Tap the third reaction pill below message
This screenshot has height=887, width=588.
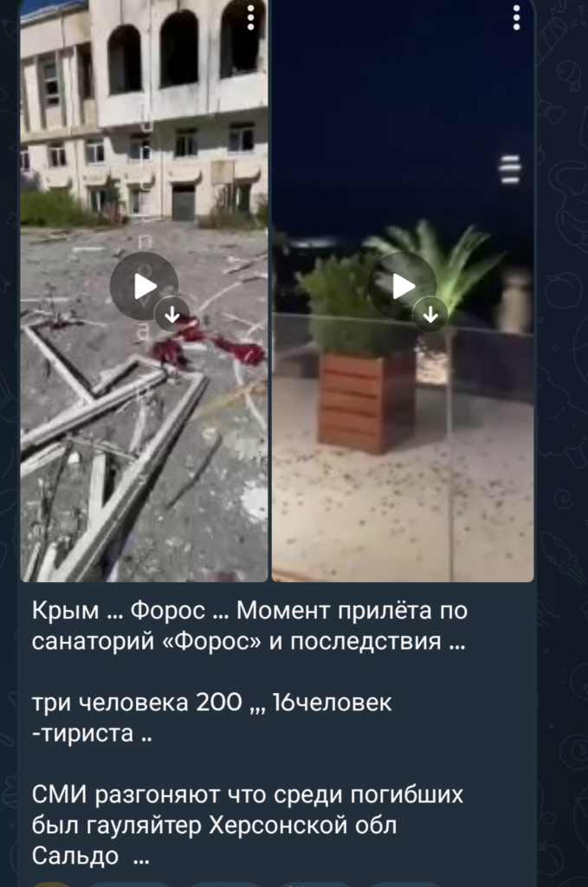pos(226,884)
